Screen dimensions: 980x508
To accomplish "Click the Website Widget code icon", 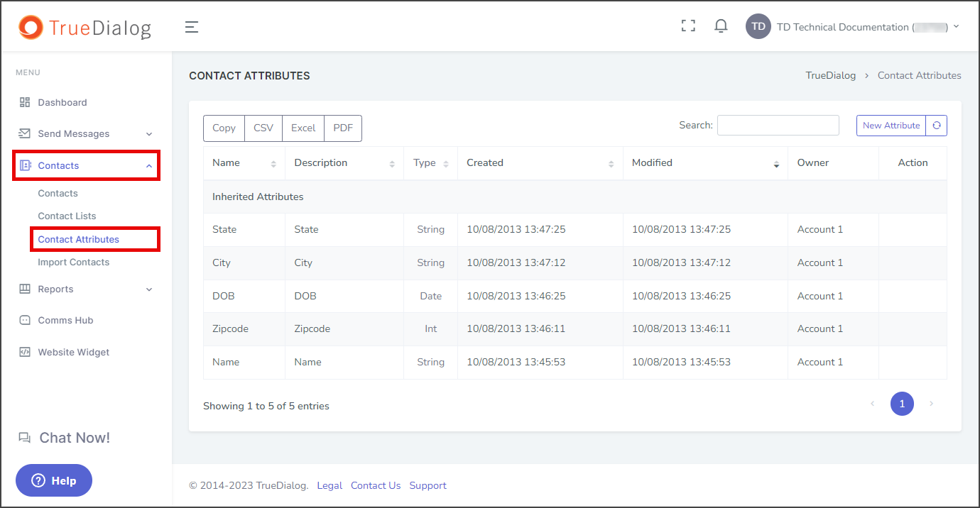I will tap(25, 352).
